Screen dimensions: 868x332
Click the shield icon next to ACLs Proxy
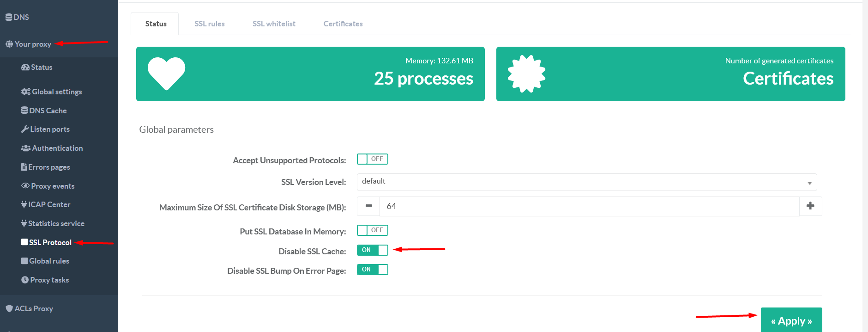[9, 308]
